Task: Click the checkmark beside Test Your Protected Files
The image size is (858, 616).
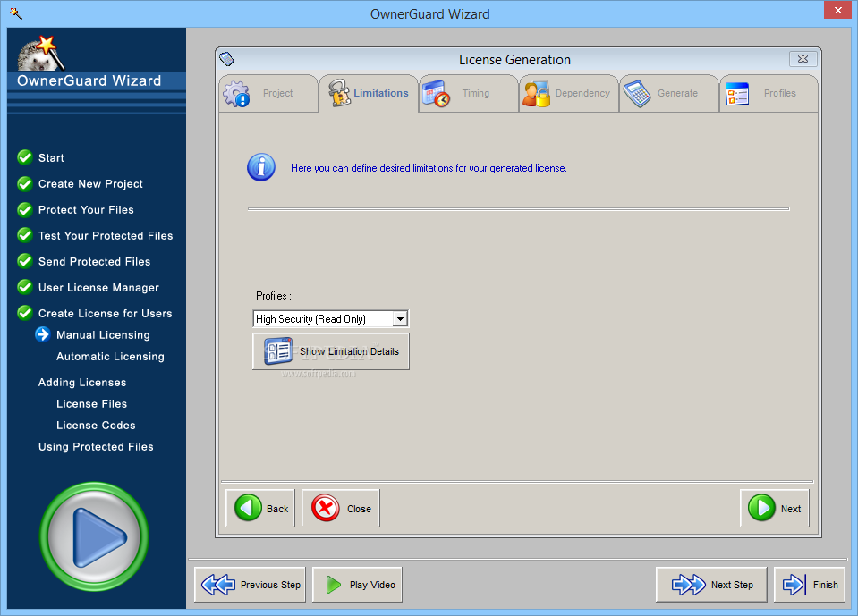Action: click(25, 235)
